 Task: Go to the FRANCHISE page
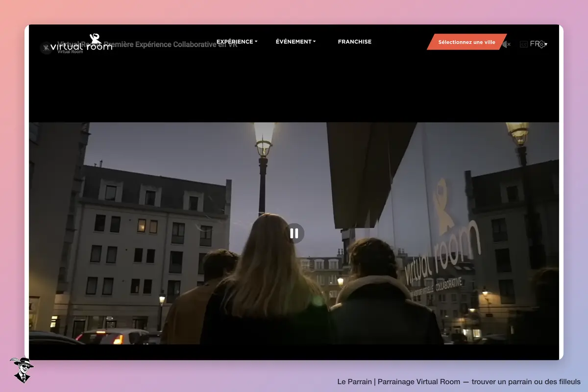[x=355, y=42]
